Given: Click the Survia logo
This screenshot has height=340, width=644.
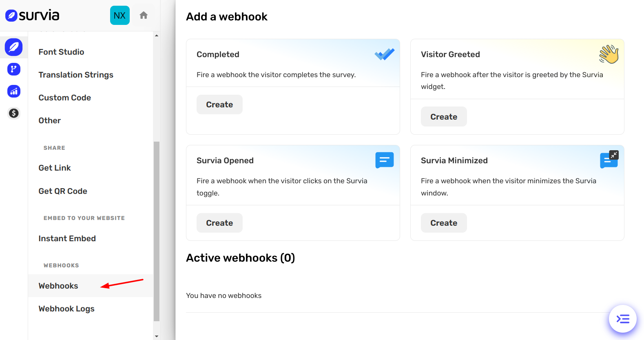Looking at the screenshot, I should click(x=32, y=16).
